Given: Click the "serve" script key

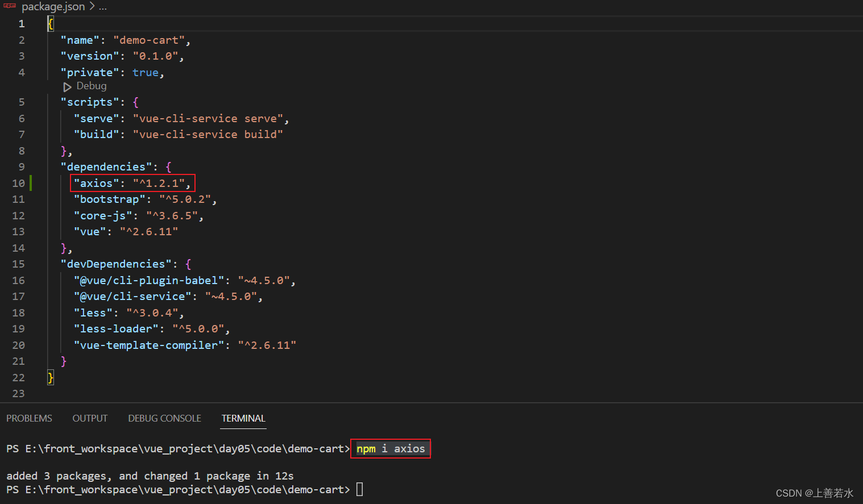Looking at the screenshot, I should [x=97, y=119].
